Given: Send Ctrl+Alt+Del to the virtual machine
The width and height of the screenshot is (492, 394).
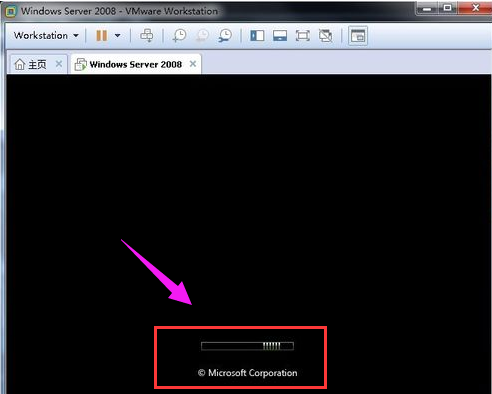Looking at the screenshot, I should coord(147,35).
